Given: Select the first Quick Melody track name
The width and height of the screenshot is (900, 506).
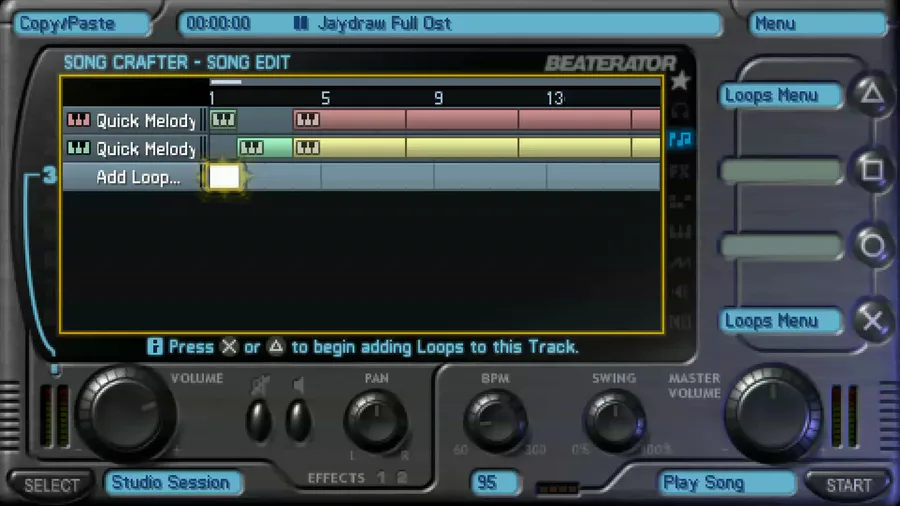Looking at the screenshot, I should click(146, 120).
